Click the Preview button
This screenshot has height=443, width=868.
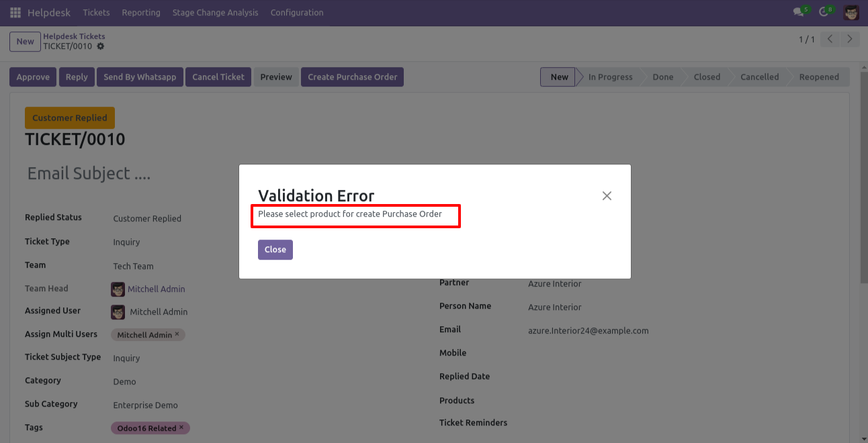point(276,77)
